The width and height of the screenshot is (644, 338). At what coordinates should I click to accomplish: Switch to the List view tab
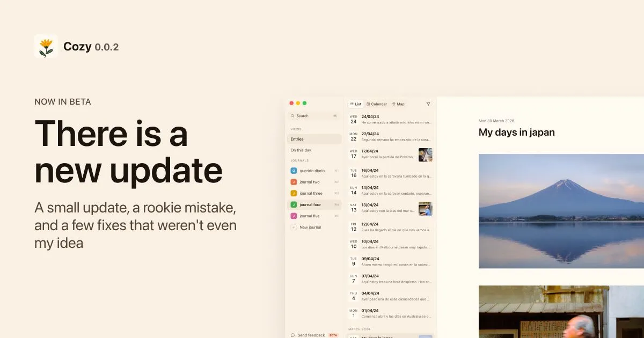point(355,104)
